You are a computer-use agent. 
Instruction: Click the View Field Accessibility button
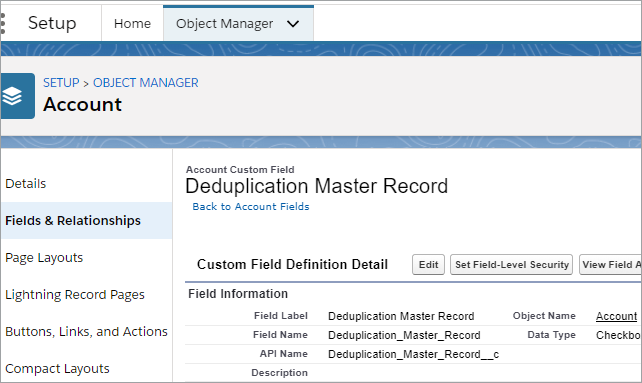coord(610,265)
